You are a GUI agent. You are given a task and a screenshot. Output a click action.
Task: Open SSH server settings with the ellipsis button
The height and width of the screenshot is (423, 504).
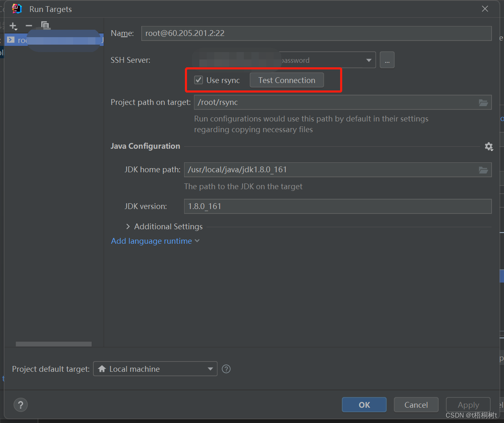click(387, 59)
